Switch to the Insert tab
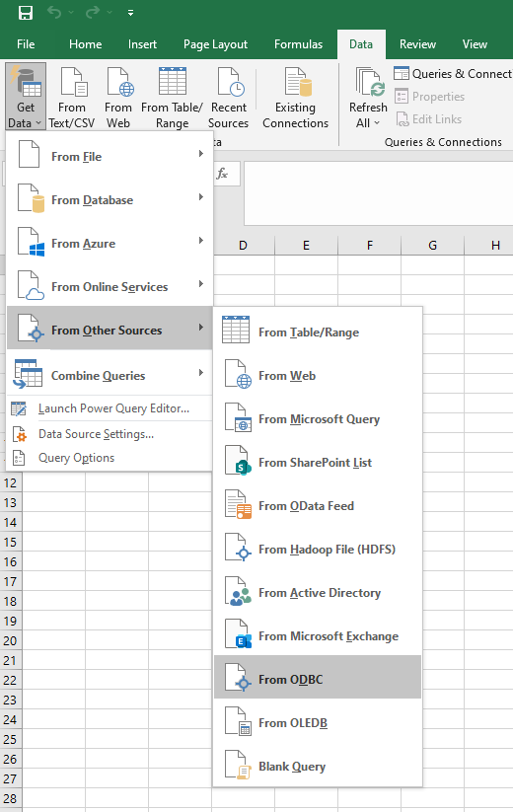Viewport: 513px width, 812px height. pyautogui.click(x=142, y=44)
